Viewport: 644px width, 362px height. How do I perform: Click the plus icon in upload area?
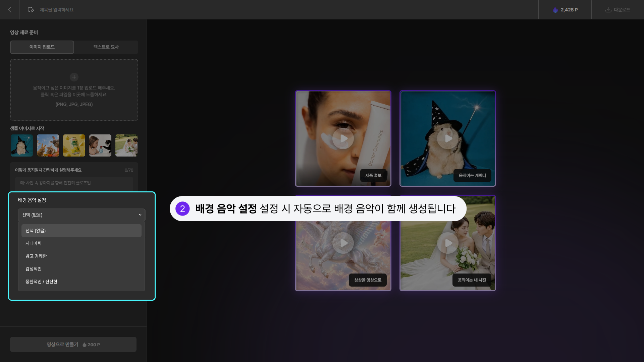(74, 77)
